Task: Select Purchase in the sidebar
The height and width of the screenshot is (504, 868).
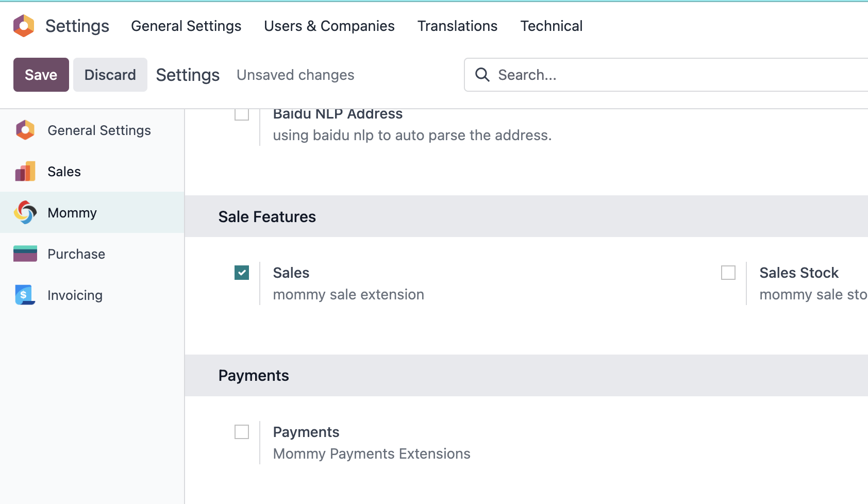Action: point(92,254)
